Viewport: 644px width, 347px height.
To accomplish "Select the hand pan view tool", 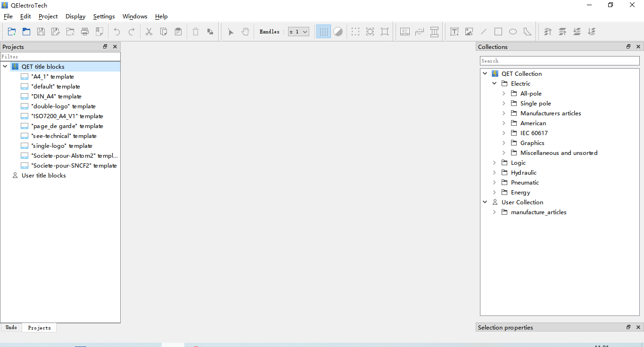I will coord(245,32).
